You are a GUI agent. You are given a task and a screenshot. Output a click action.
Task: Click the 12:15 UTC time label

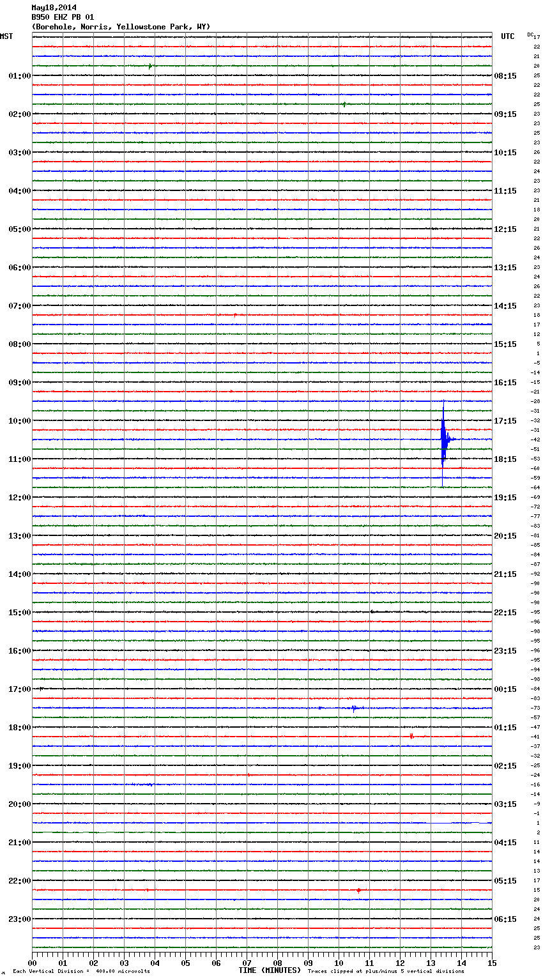(505, 229)
